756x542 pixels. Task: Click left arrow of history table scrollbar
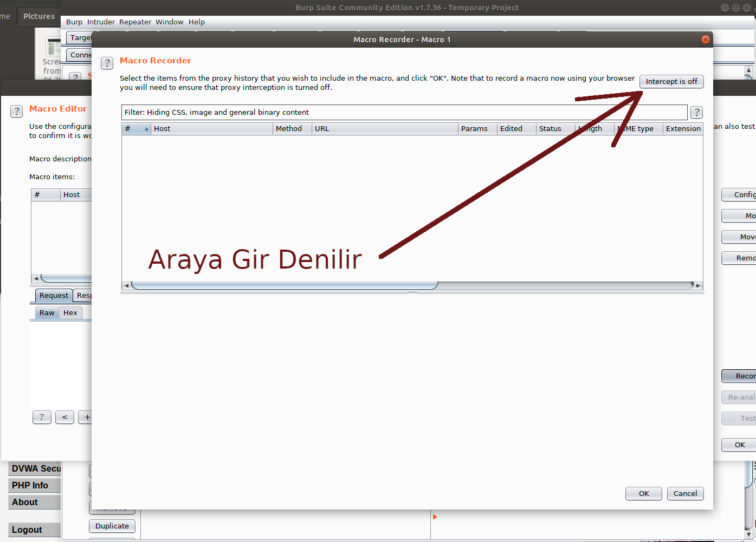[127, 285]
